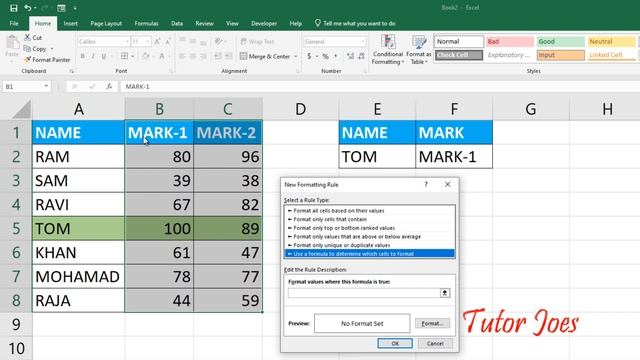Switch to the Developer tab
Image resolution: width=640 pixels, height=360 pixels.
click(264, 23)
